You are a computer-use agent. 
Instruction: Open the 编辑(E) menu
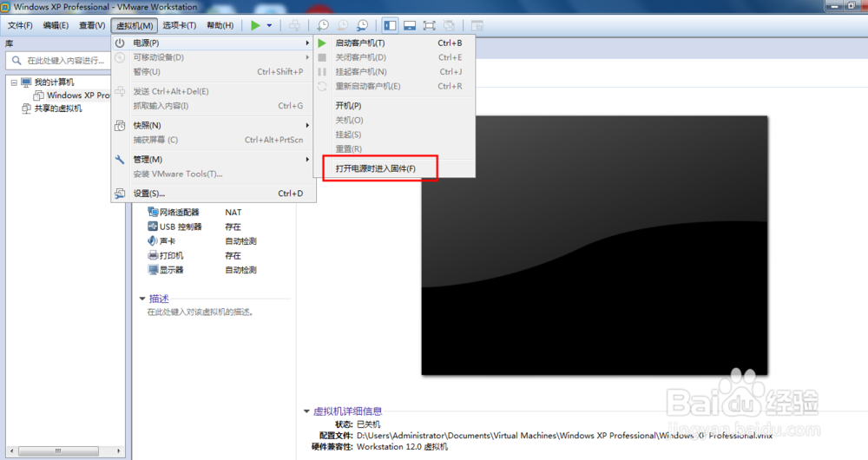pyautogui.click(x=56, y=25)
